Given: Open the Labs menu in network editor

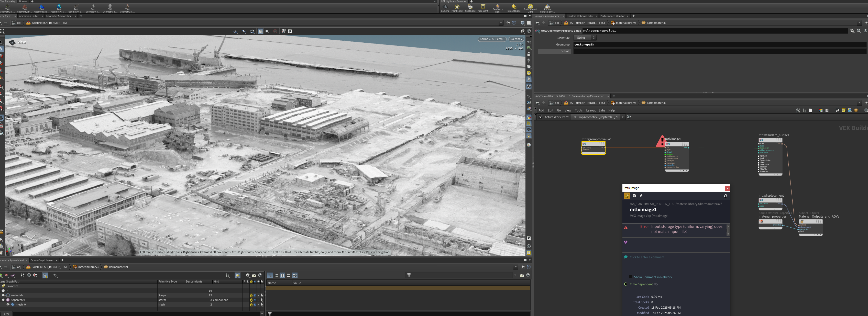Looking at the screenshot, I should click(602, 110).
